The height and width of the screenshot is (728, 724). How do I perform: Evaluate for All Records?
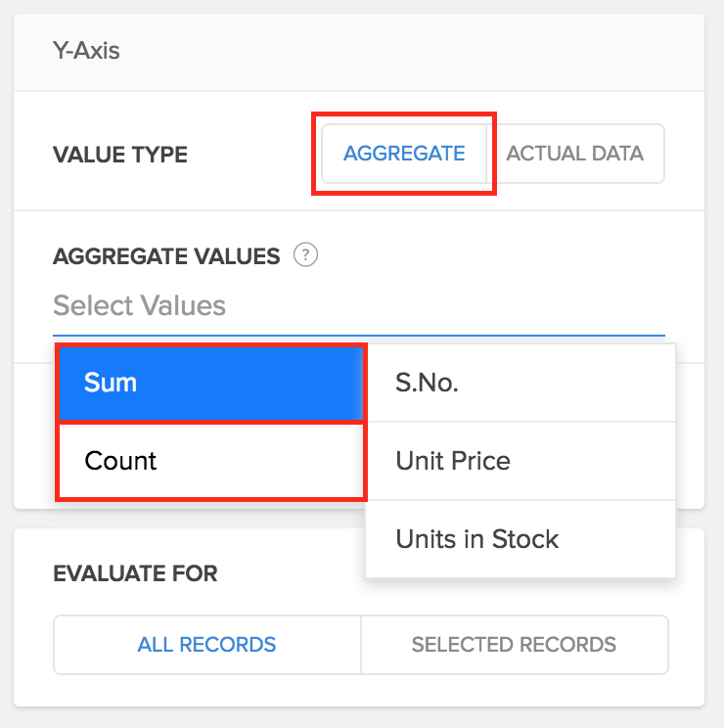[207, 645]
